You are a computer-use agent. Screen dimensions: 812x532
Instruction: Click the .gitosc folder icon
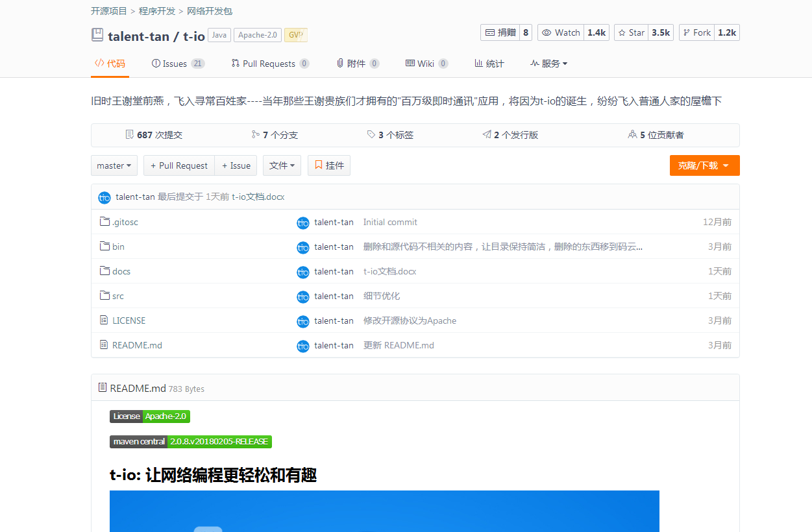105,222
